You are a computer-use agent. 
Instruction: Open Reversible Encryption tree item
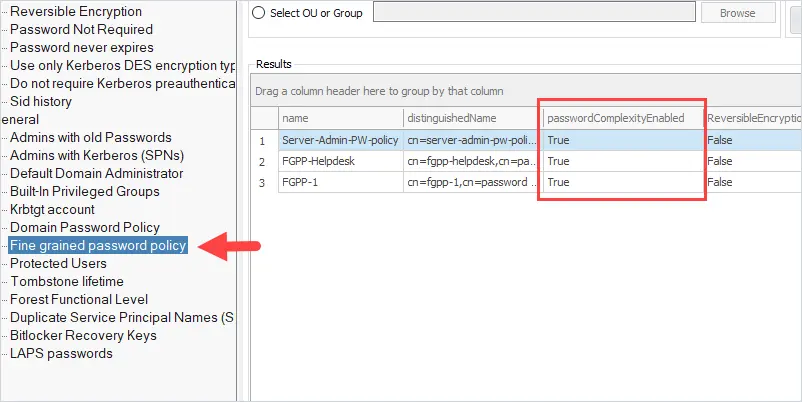click(76, 11)
